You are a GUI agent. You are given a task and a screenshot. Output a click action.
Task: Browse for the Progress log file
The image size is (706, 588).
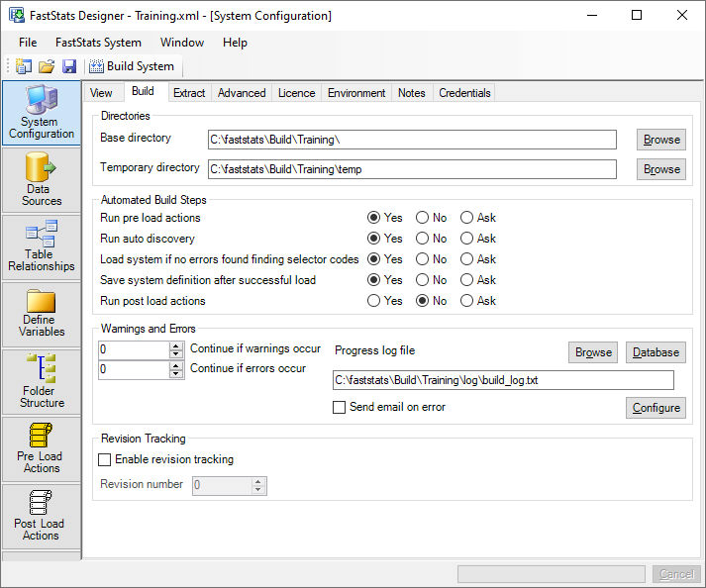click(x=593, y=352)
